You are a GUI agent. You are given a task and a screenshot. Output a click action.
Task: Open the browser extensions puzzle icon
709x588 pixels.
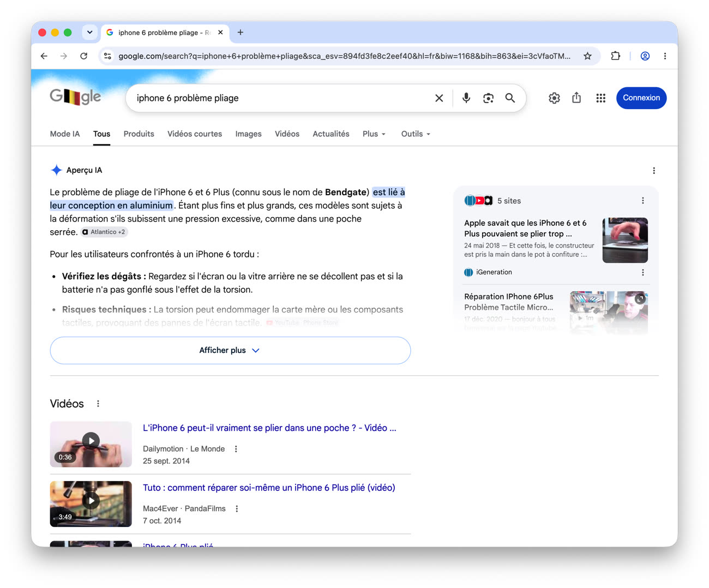click(615, 56)
